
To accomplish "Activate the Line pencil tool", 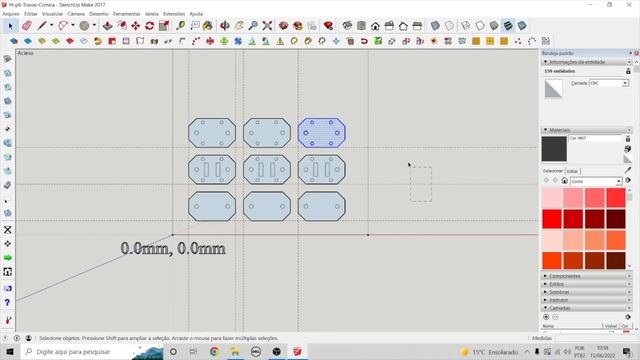I will click(42, 26).
